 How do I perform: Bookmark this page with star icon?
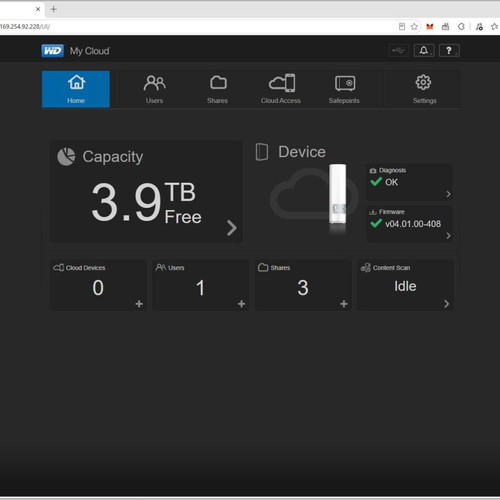click(414, 27)
